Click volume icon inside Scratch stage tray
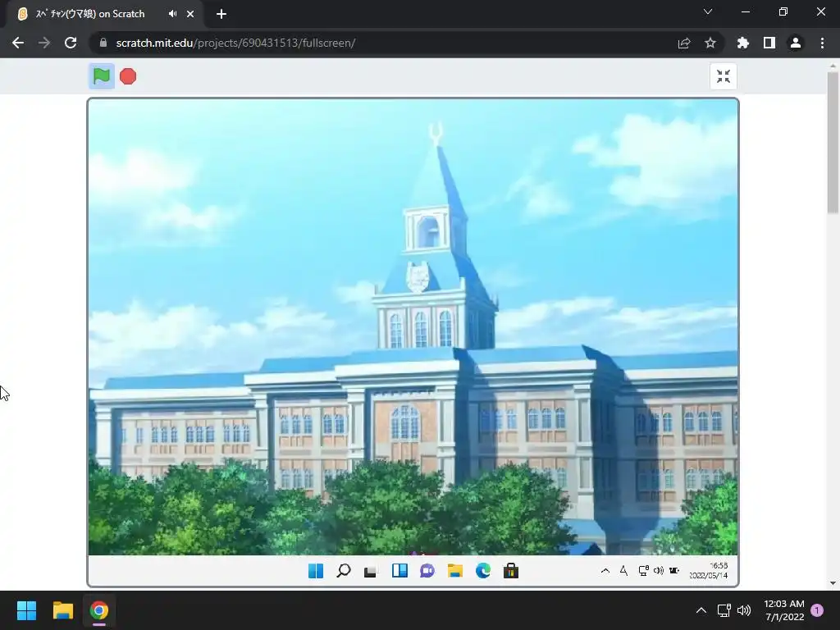The height and width of the screenshot is (630, 840). point(659,571)
